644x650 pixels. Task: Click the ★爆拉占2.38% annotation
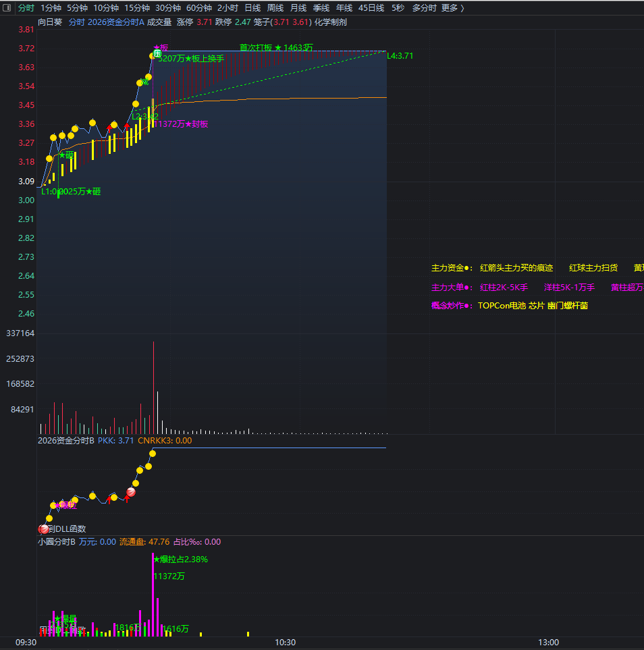(180, 559)
